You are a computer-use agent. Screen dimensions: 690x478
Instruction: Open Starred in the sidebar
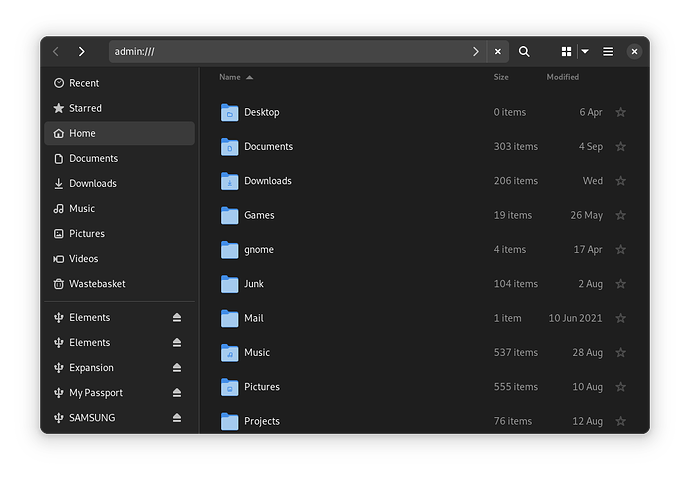(120, 108)
